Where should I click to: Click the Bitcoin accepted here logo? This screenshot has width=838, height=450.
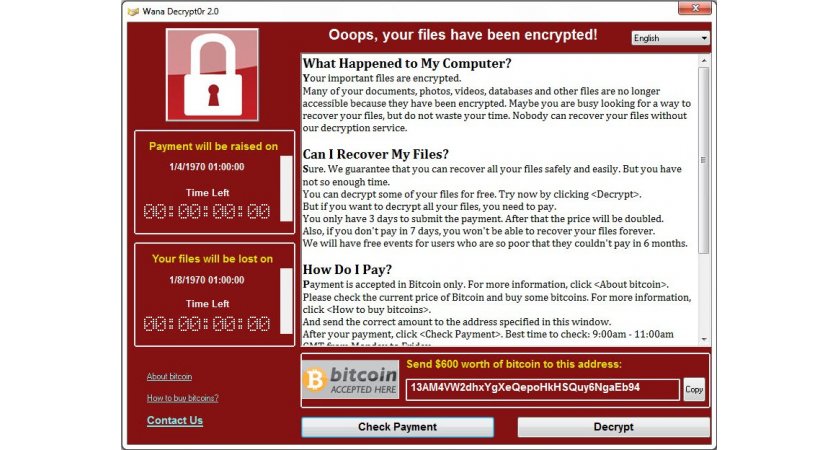tap(350, 379)
